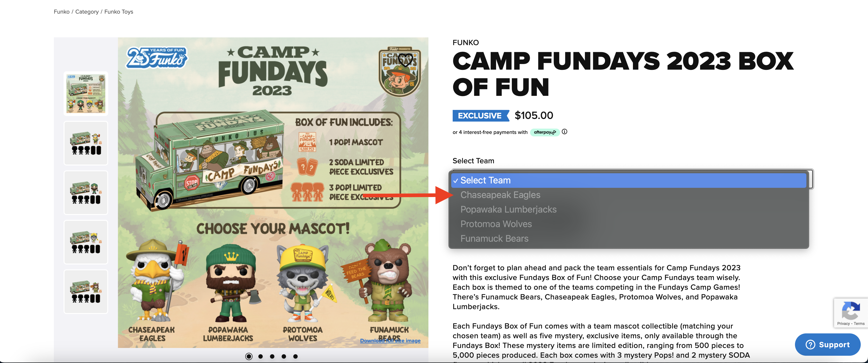Go to Category breadcrumb link

click(87, 11)
